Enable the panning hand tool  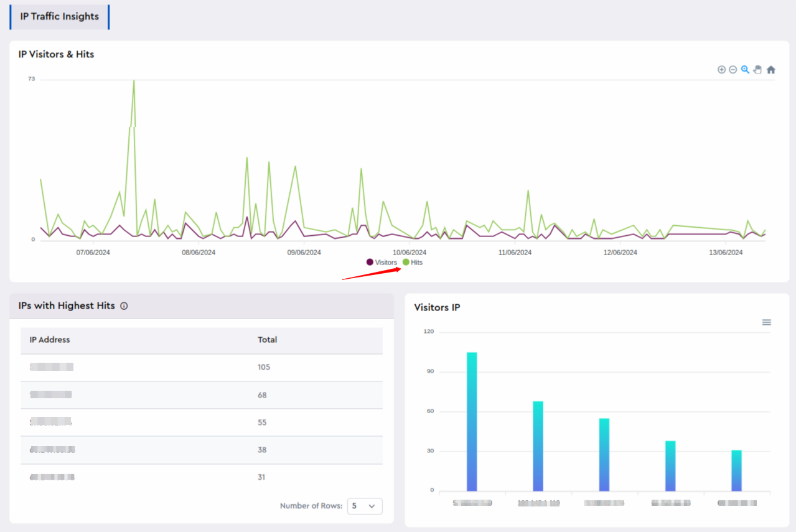click(757, 70)
